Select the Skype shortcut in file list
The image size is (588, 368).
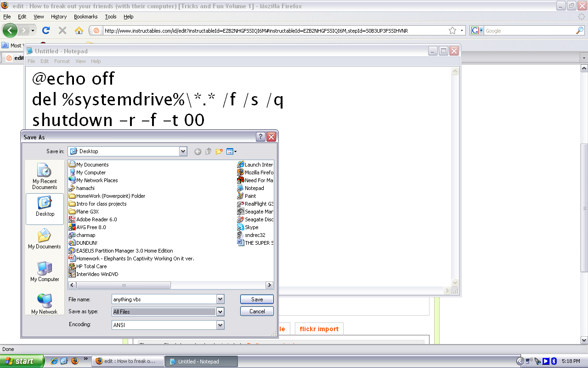point(248,227)
